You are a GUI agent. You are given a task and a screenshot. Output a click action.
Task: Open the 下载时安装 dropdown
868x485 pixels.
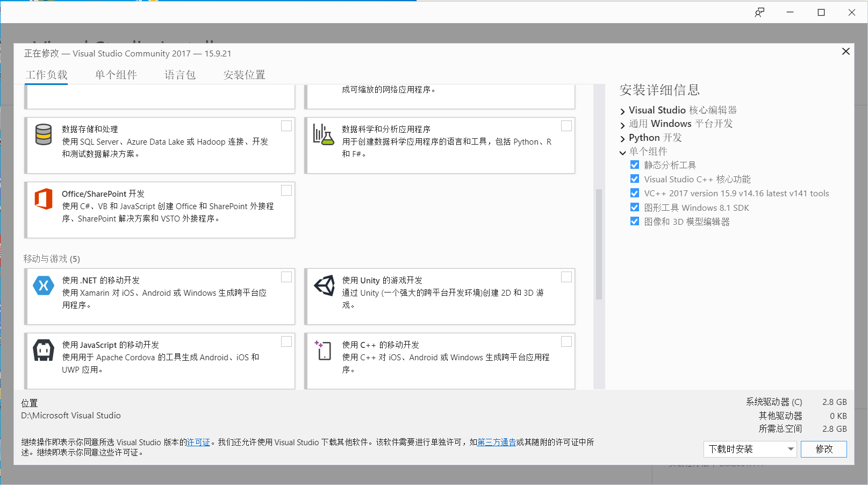(750, 449)
